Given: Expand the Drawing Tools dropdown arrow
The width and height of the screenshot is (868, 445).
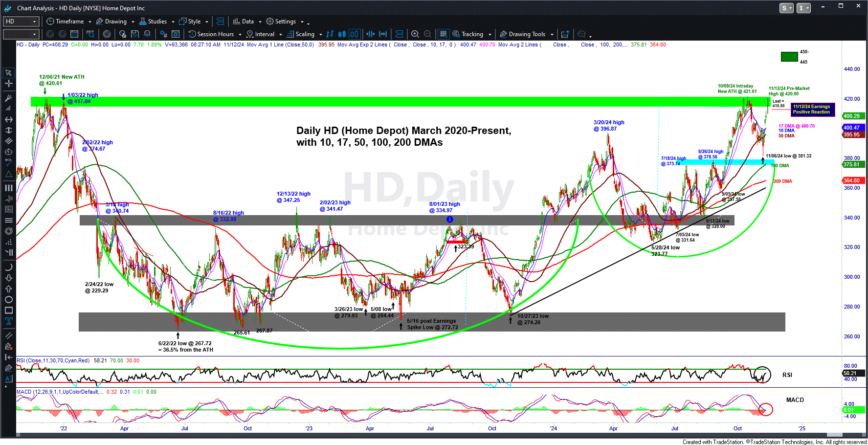Looking at the screenshot, I should point(552,34).
